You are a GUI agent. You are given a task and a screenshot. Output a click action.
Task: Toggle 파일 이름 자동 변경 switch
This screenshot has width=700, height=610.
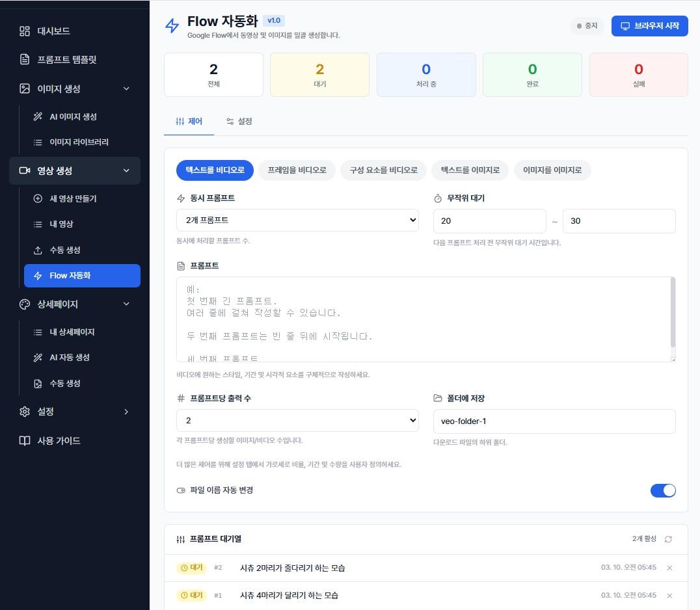pos(663,490)
